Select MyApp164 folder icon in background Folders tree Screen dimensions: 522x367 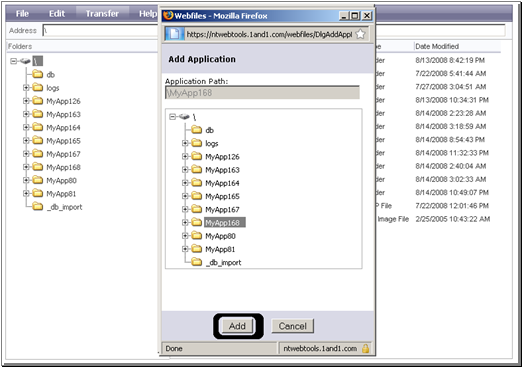[x=38, y=127]
